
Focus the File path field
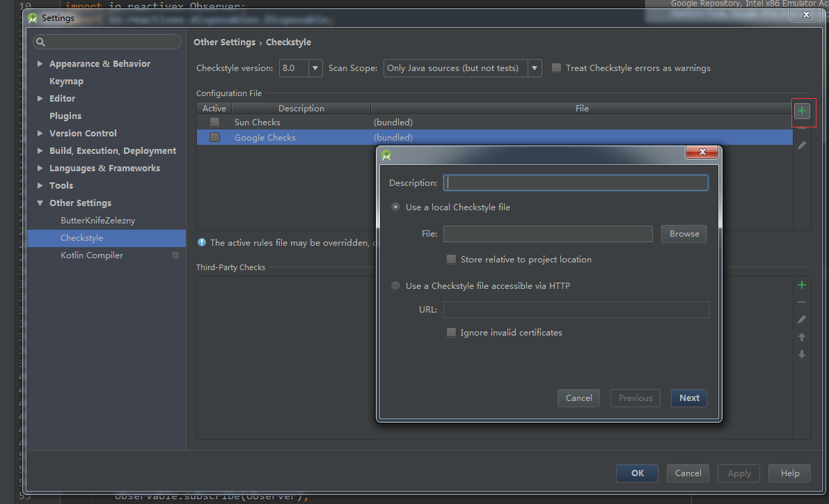548,234
